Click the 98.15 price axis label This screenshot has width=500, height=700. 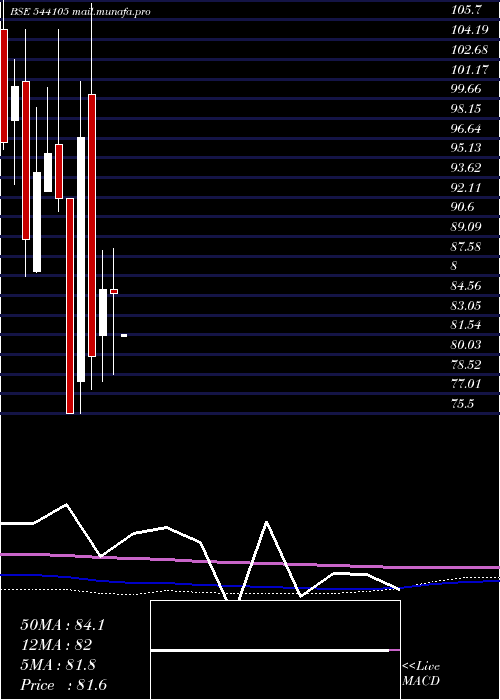(466, 109)
